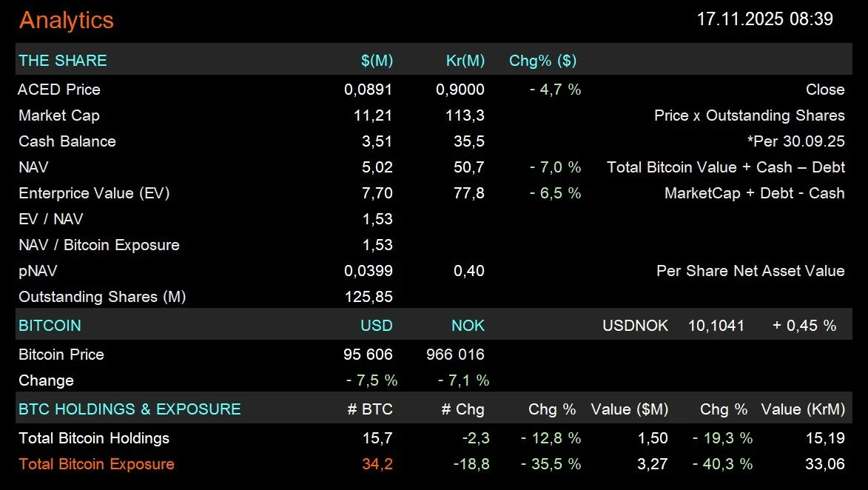Viewport: 868px width, 490px height.
Task: Click the USDNOK label
Action: 635,326
